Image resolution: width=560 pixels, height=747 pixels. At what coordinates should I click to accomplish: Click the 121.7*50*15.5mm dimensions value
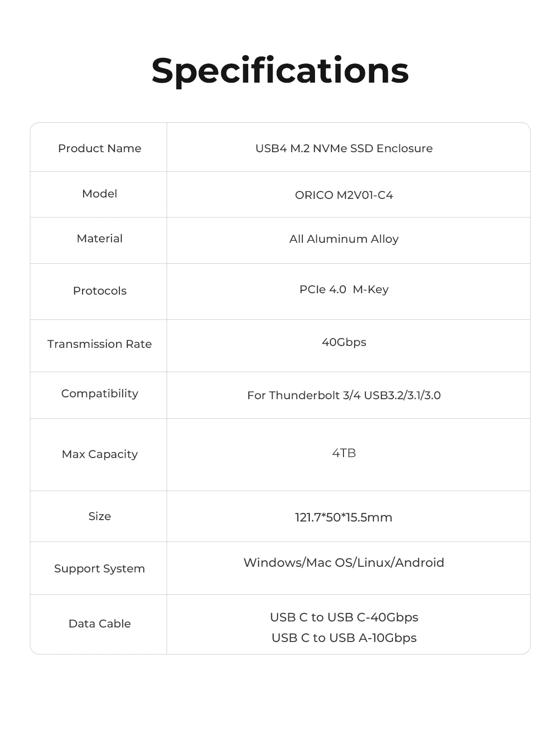344,517
